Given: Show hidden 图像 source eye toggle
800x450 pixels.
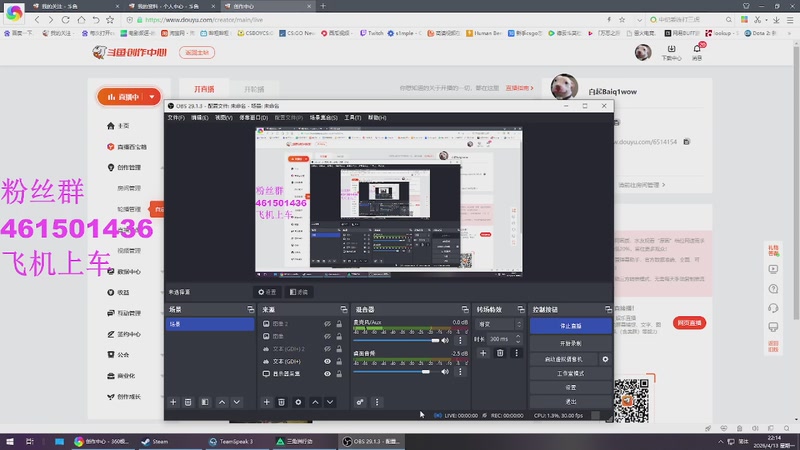Looking at the screenshot, I should (x=327, y=336).
